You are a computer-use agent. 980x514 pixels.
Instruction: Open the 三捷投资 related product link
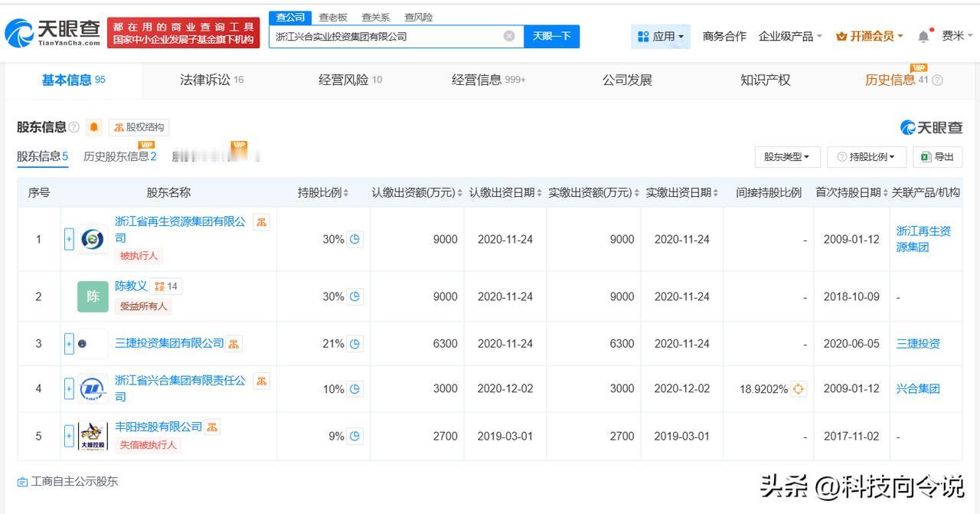click(x=918, y=344)
